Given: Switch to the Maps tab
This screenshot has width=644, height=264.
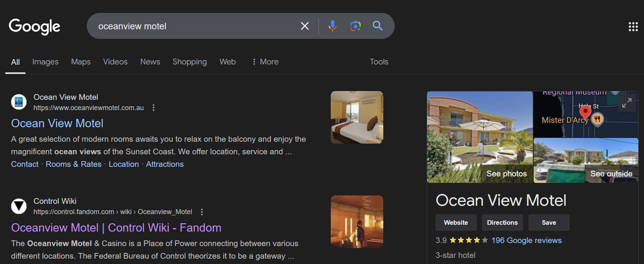Looking at the screenshot, I should point(81,62).
